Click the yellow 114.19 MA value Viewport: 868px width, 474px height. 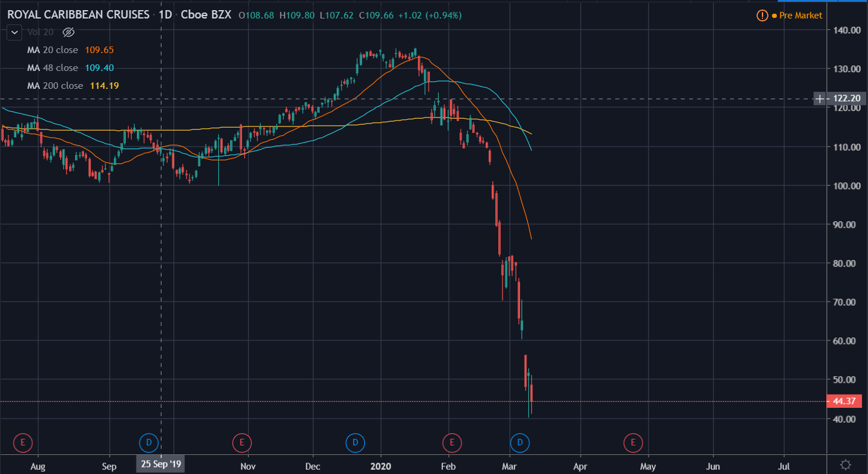tap(104, 86)
